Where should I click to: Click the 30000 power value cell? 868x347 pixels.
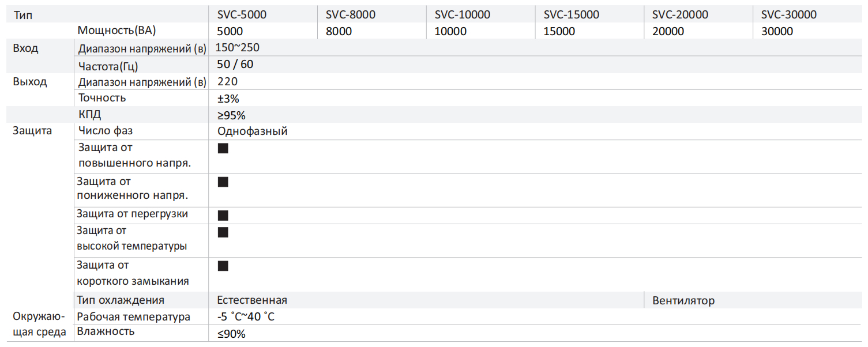(x=777, y=31)
